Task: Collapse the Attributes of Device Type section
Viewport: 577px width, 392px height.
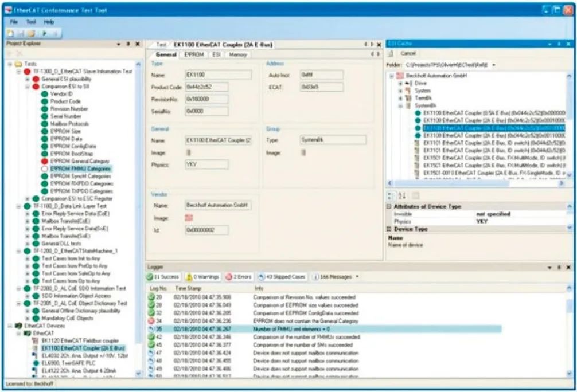Action: 389,207
